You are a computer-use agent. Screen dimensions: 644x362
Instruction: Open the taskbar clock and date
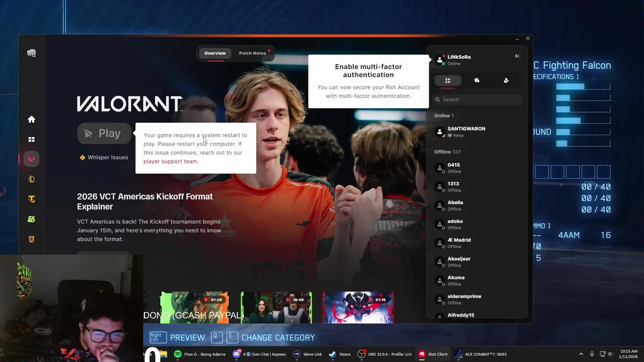click(x=629, y=354)
